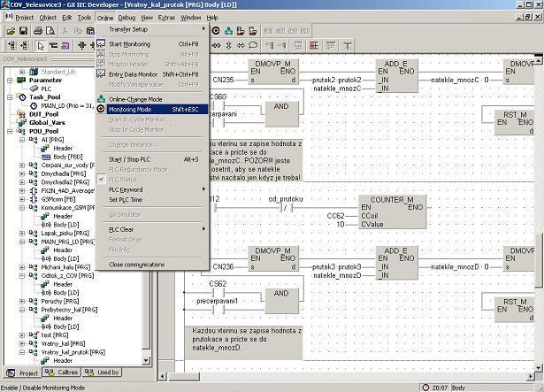Click the Cut scissors toolbar icon

(65, 31)
